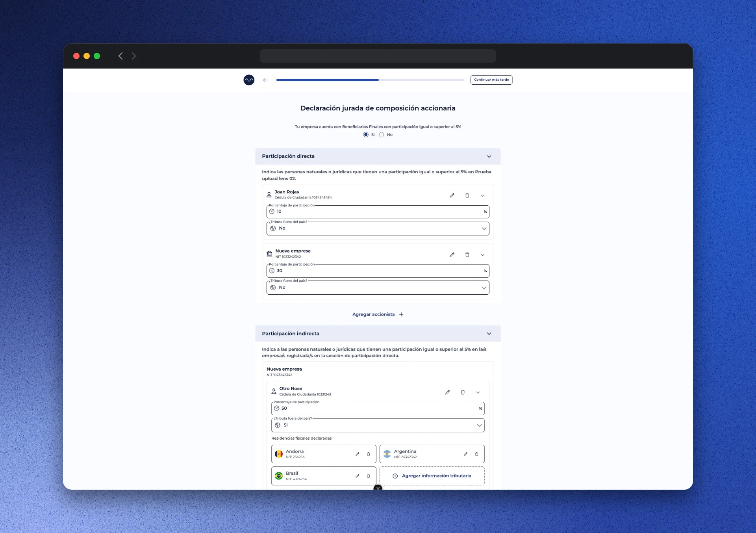This screenshot has width=756, height=533.
Task: Click the Argentina flag icon
Action: [387, 454]
